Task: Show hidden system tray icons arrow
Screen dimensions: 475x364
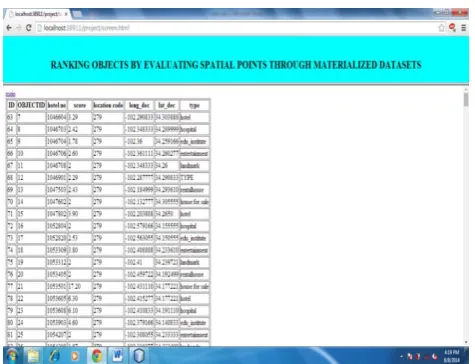Action: 402,356
